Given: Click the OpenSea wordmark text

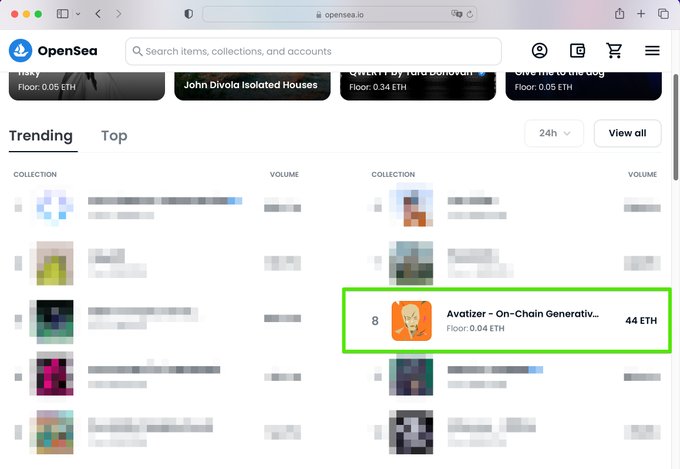Looking at the screenshot, I should (68, 51).
